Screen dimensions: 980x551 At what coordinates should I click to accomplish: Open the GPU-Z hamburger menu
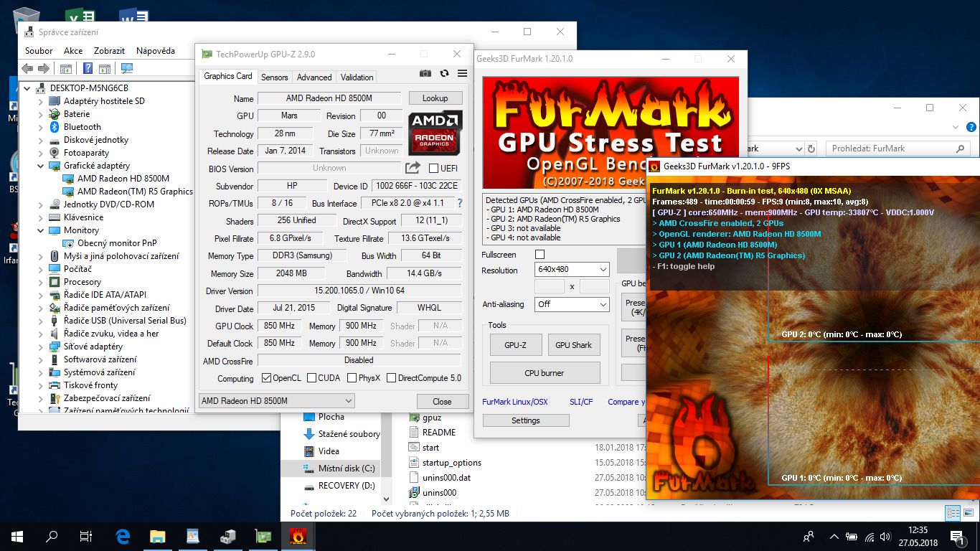pos(462,73)
